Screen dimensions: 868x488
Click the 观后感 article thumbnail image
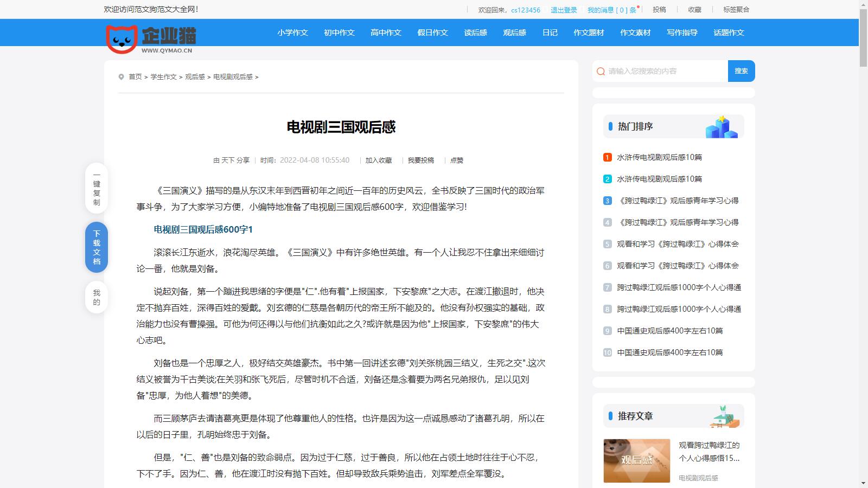[x=636, y=460]
